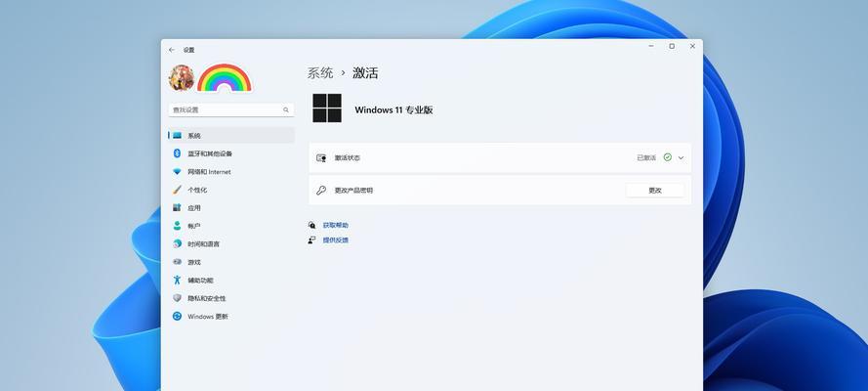Click the 更改 button for product key
Image resolution: width=868 pixels, height=391 pixels.
pos(655,190)
